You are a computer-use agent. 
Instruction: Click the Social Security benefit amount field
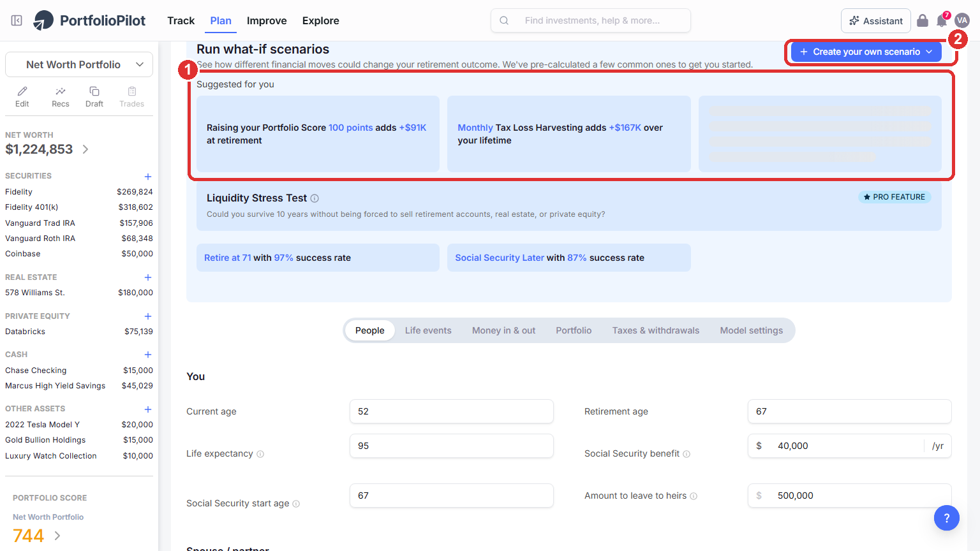[850, 446]
